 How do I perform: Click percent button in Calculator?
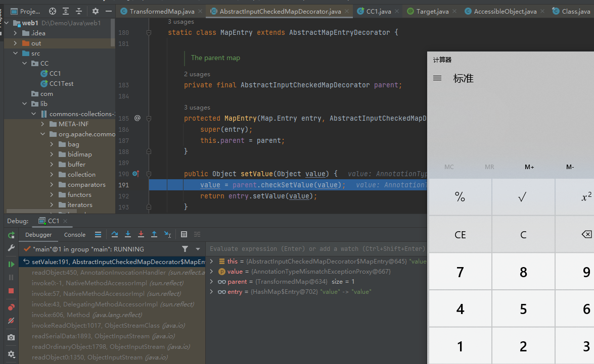460,197
